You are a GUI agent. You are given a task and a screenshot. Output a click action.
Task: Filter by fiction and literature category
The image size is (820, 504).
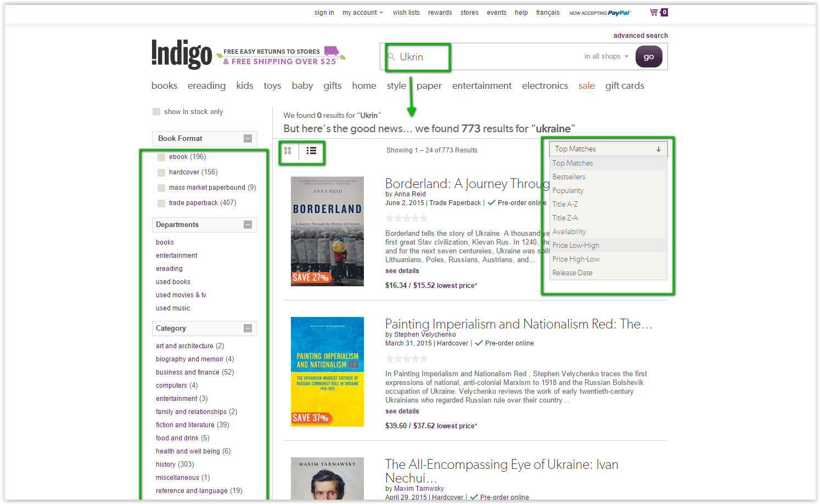pyautogui.click(x=192, y=425)
